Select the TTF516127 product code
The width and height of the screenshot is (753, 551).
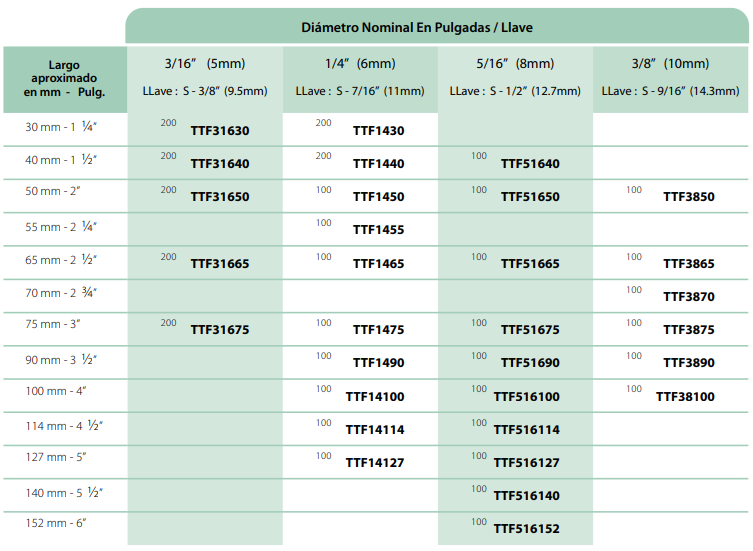tap(526, 463)
